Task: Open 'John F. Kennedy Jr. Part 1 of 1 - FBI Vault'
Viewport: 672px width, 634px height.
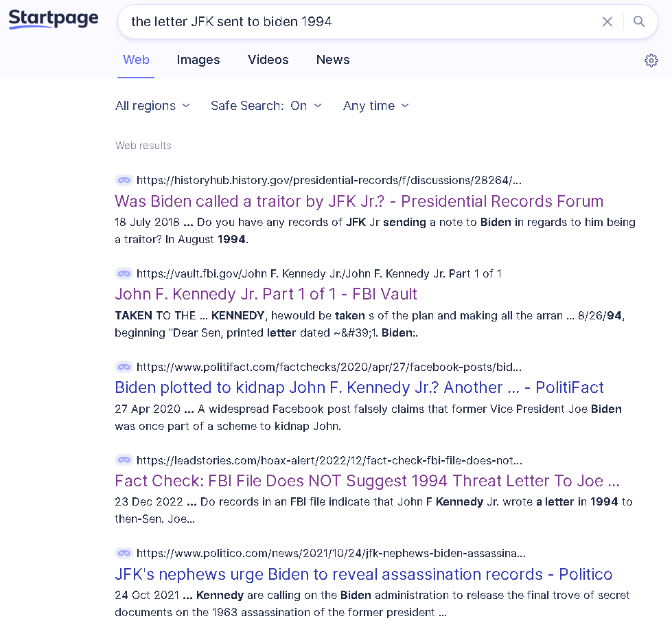Action: point(266,294)
